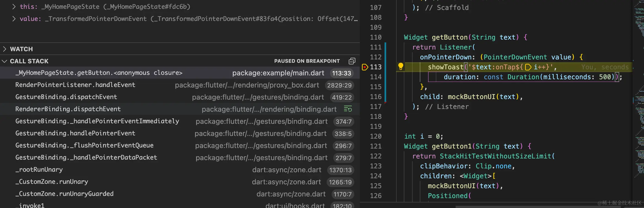Click the 338:5 line badge
This screenshot has height=208, width=644.
(x=343, y=134)
